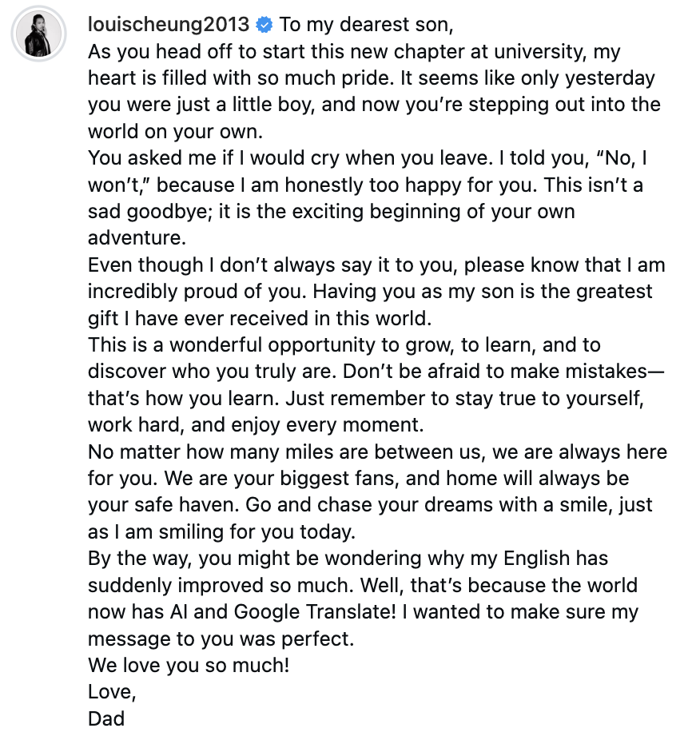Click the line starting "By the way, you might"
Viewport: 700px width, 740px height.
coord(348,559)
